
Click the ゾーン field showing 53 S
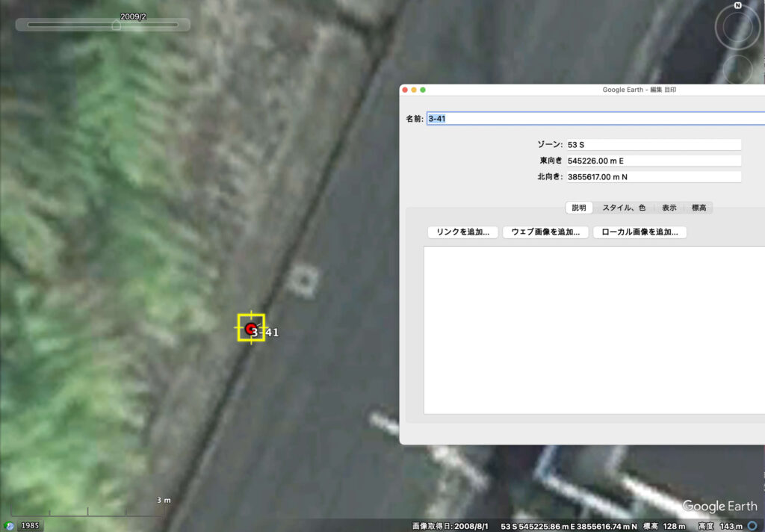click(654, 144)
